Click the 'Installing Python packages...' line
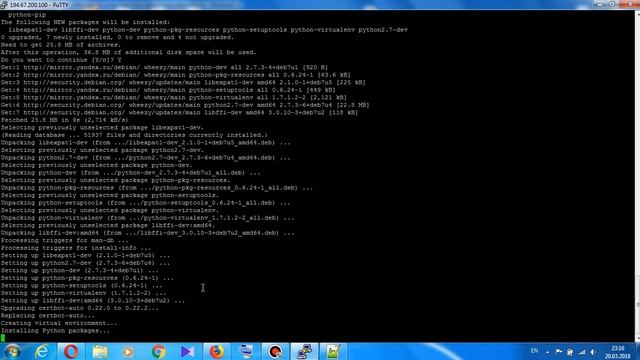Screen dimensions: 640x360 tap(55, 331)
